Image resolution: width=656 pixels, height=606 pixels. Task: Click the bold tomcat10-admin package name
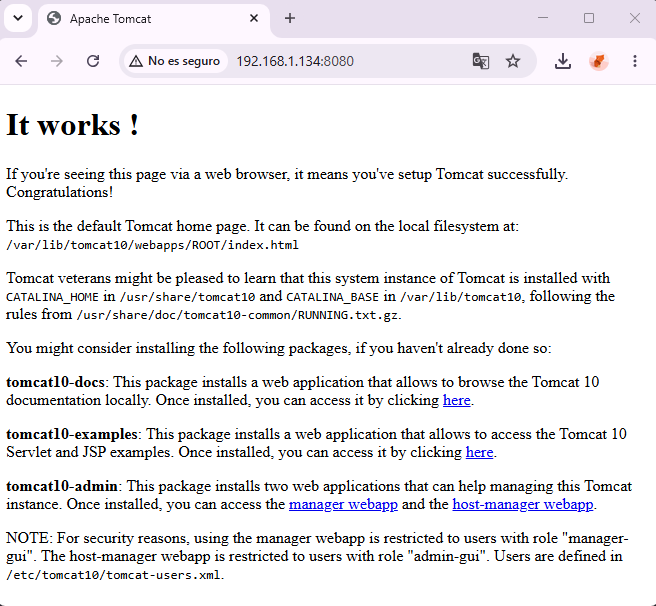[62, 486]
